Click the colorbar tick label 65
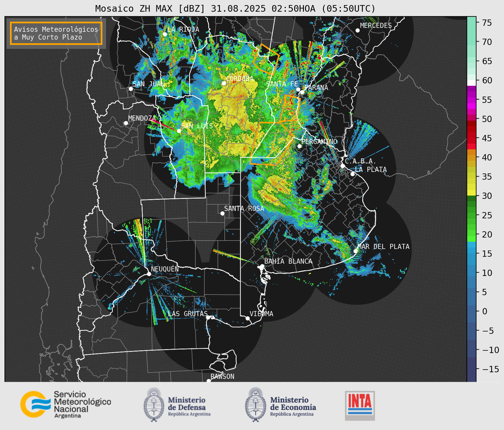The height and width of the screenshot is (430, 504). click(487, 61)
